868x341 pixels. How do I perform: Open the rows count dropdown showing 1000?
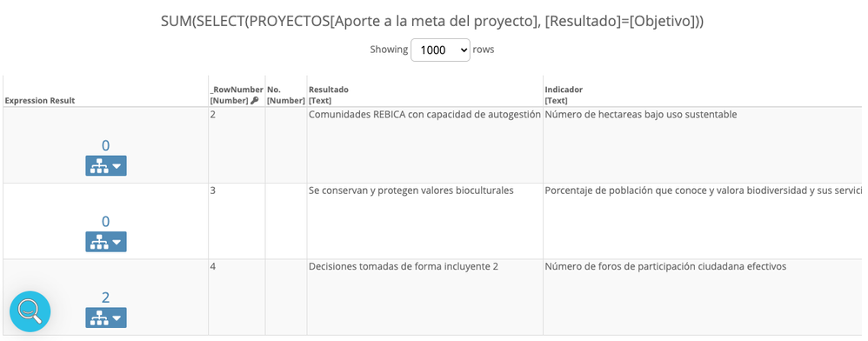pos(440,50)
